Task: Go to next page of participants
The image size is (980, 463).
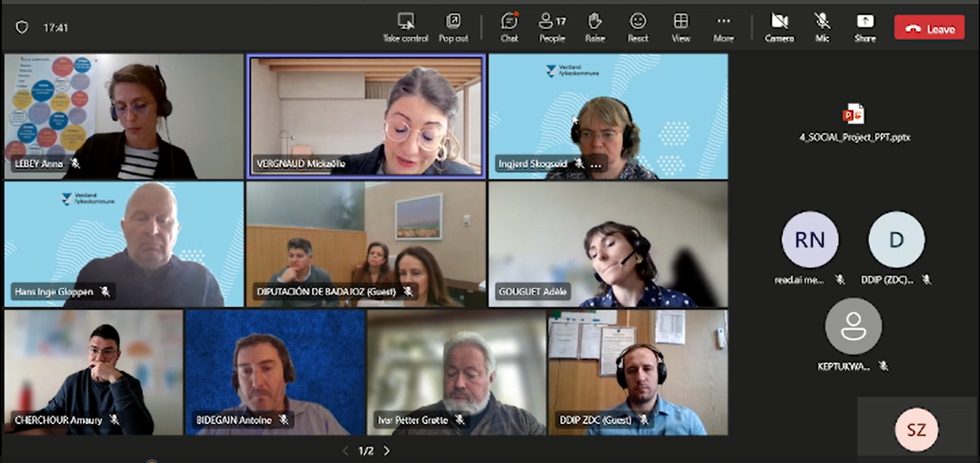Action: click(x=387, y=451)
